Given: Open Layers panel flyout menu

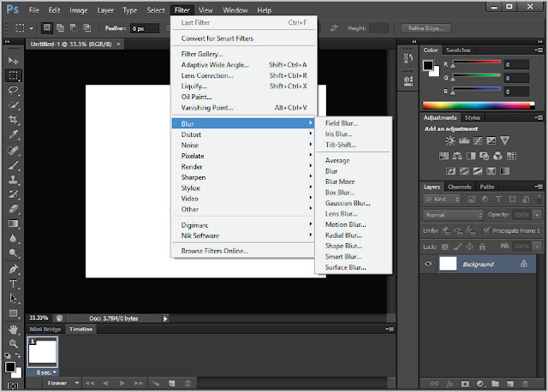Looking at the screenshot, I should (x=539, y=187).
